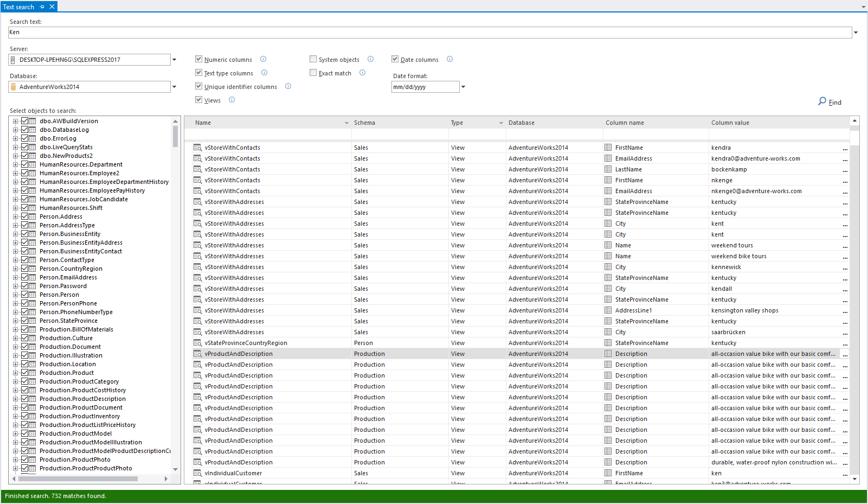The height and width of the screenshot is (504, 868).
Task: Expand HumanResources.Department tree node
Action: pyautogui.click(x=15, y=164)
